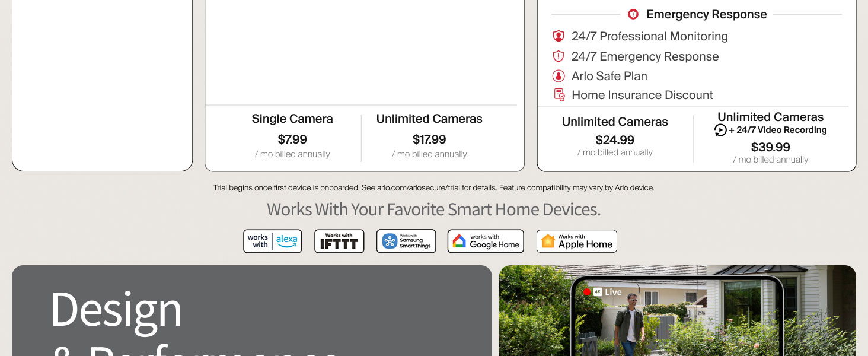Screen dimensions: 868x356
Task: Click Works With Your Favorite Smart Home Devices heading
Action: [433, 209]
